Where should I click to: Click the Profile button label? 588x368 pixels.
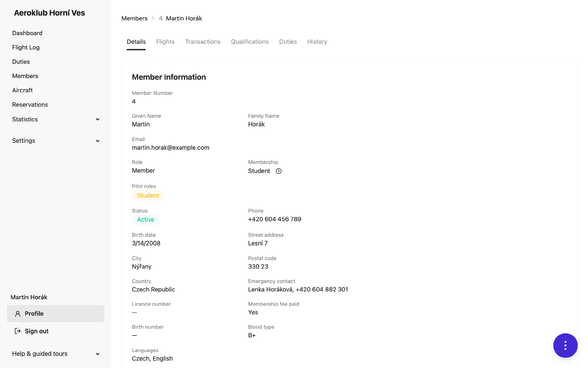[x=34, y=314]
